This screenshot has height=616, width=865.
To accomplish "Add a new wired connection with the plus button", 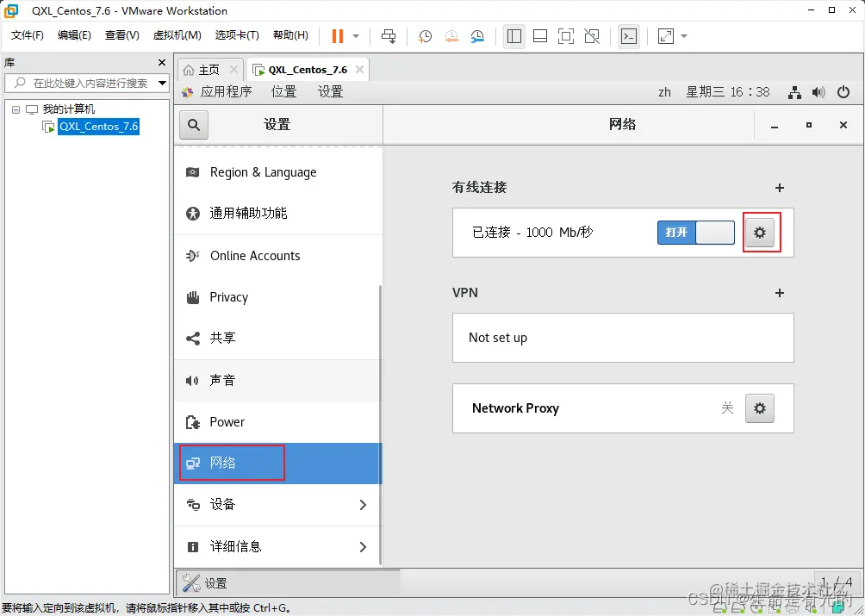I will pos(779,188).
